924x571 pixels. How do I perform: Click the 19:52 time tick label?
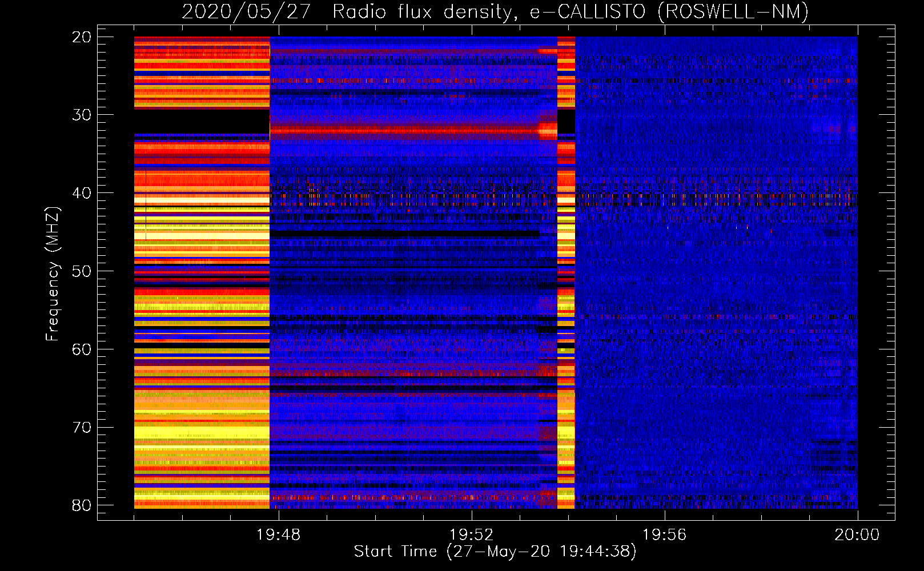pyautogui.click(x=472, y=534)
